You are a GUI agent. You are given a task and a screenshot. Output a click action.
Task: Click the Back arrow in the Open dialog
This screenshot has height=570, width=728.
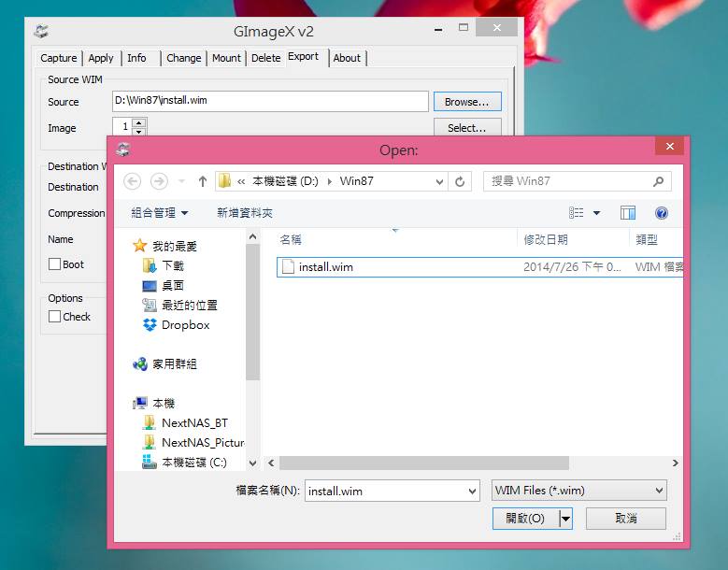pyautogui.click(x=133, y=181)
